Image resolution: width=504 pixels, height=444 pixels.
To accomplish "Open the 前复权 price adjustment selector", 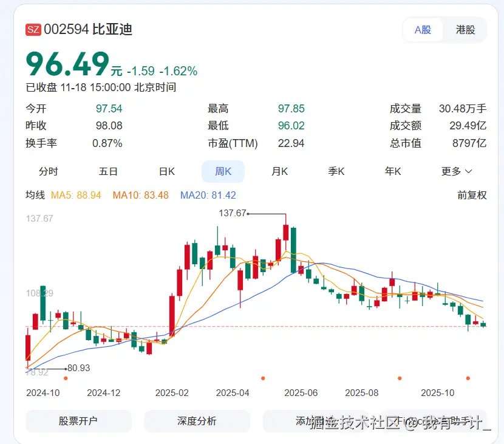I will (x=472, y=196).
